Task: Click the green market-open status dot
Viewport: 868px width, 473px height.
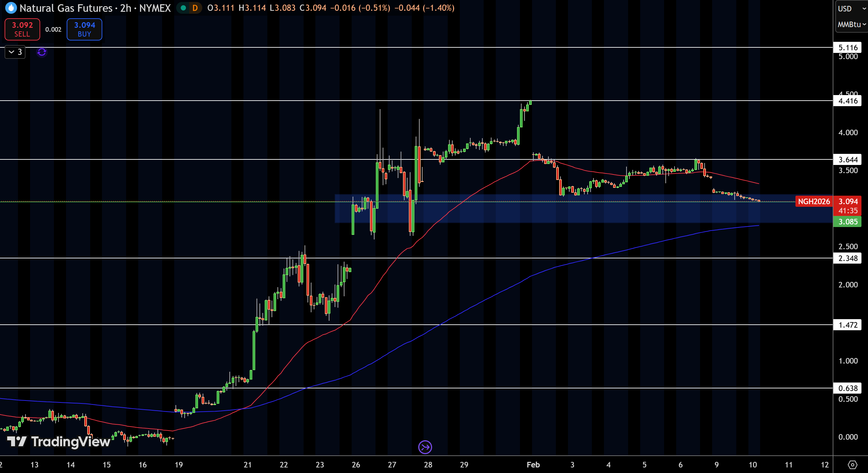Action: (183, 8)
